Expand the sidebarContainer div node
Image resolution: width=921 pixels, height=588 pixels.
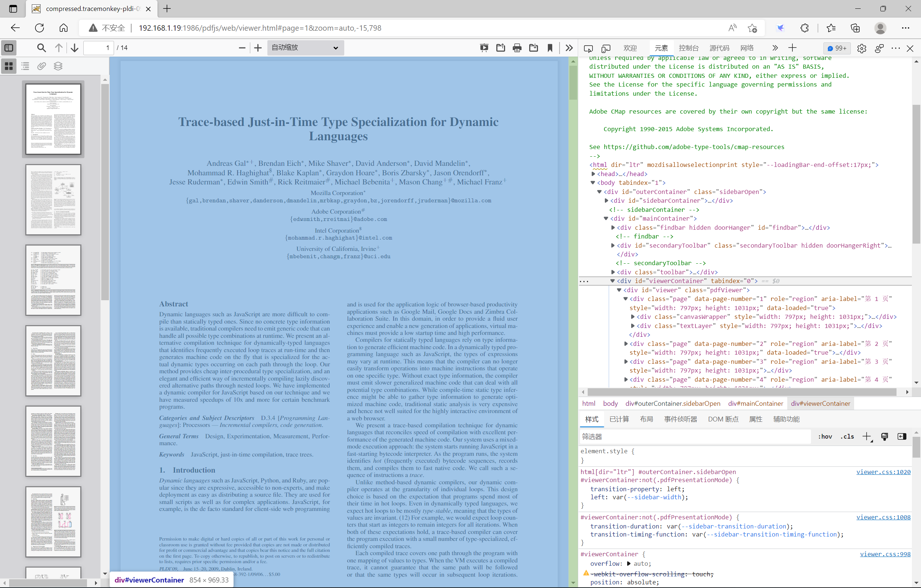coord(606,201)
